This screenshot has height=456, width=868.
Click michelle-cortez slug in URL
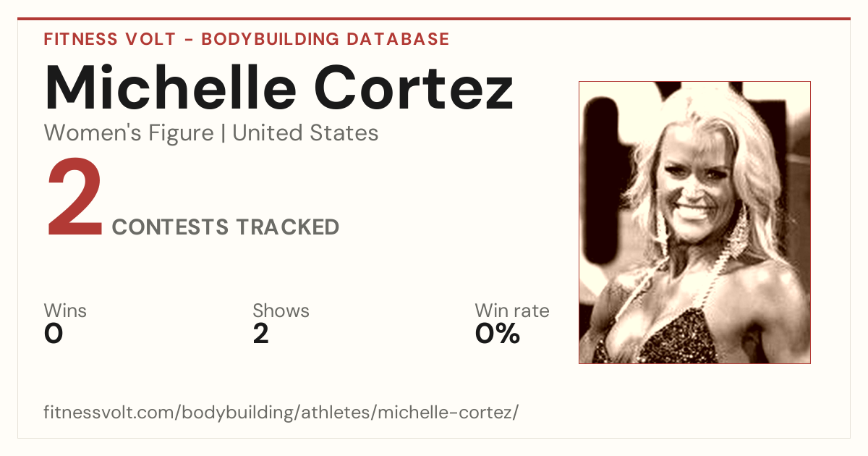click(x=445, y=413)
